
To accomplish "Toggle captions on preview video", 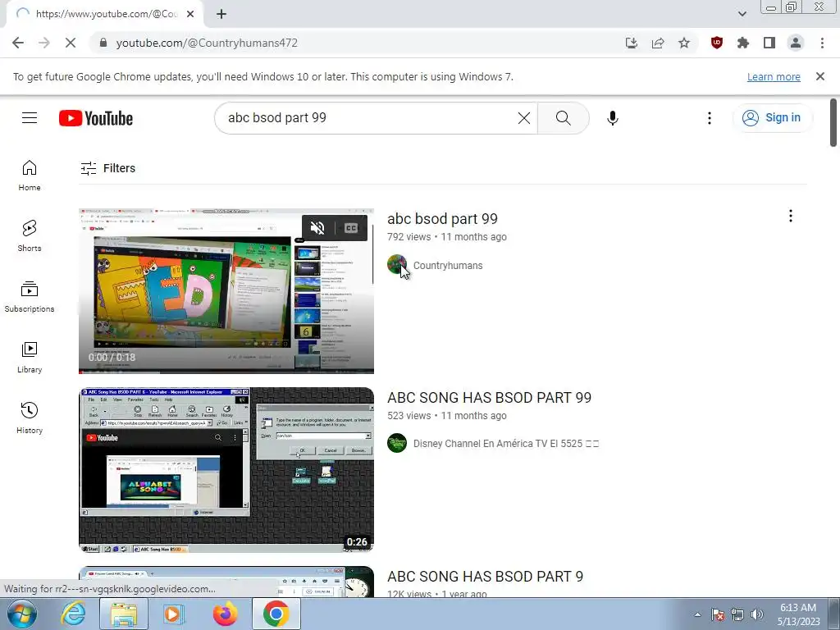I will point(351,228).
